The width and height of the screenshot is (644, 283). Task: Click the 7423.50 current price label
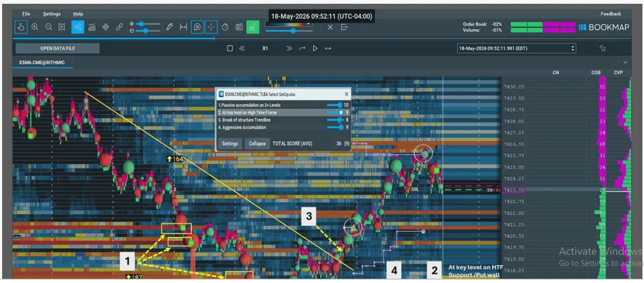click(x=514, y=190)
